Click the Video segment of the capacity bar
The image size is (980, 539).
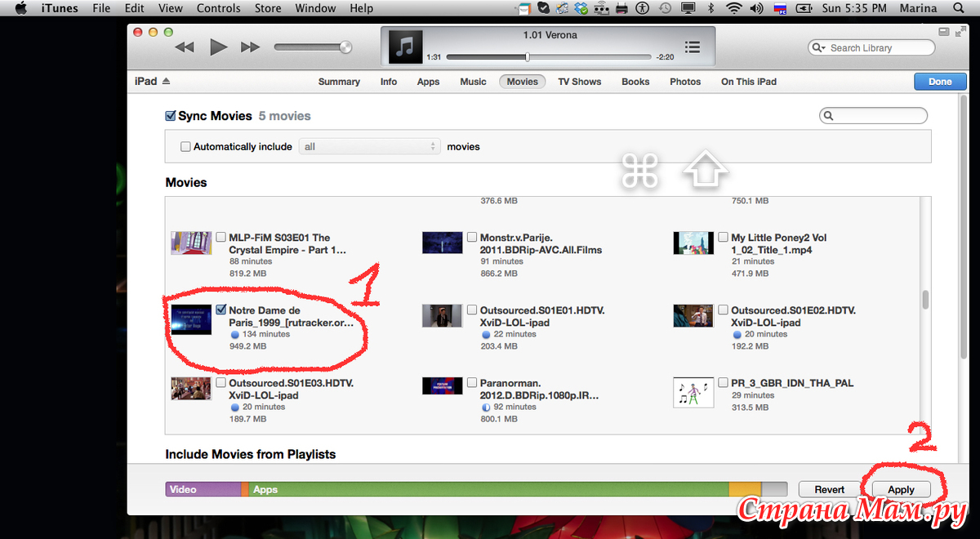(x=203, y=489)
